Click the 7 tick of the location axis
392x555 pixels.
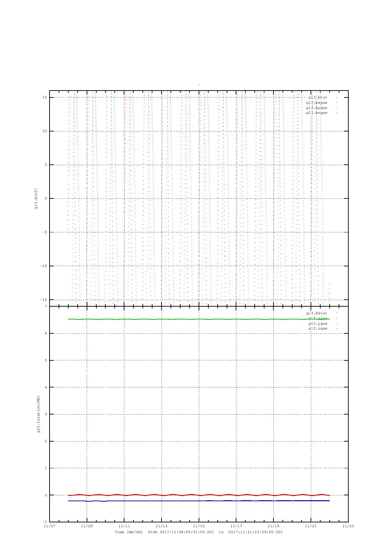click(46, 307)
